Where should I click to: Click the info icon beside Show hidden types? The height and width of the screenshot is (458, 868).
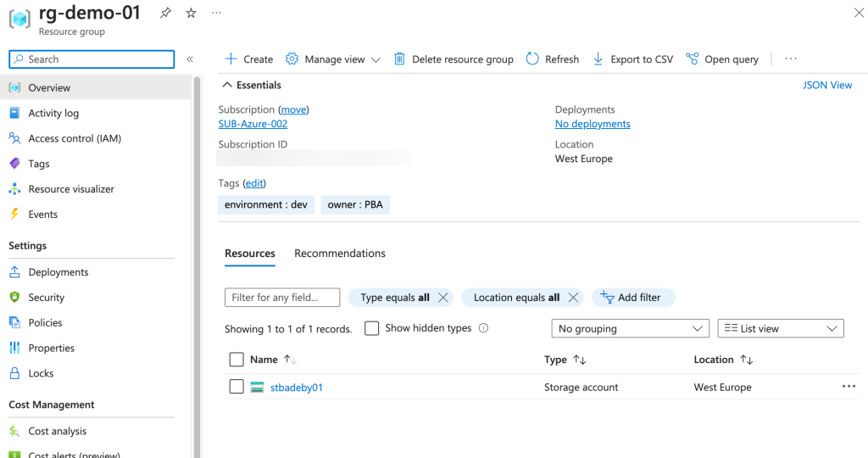[484, 328]
